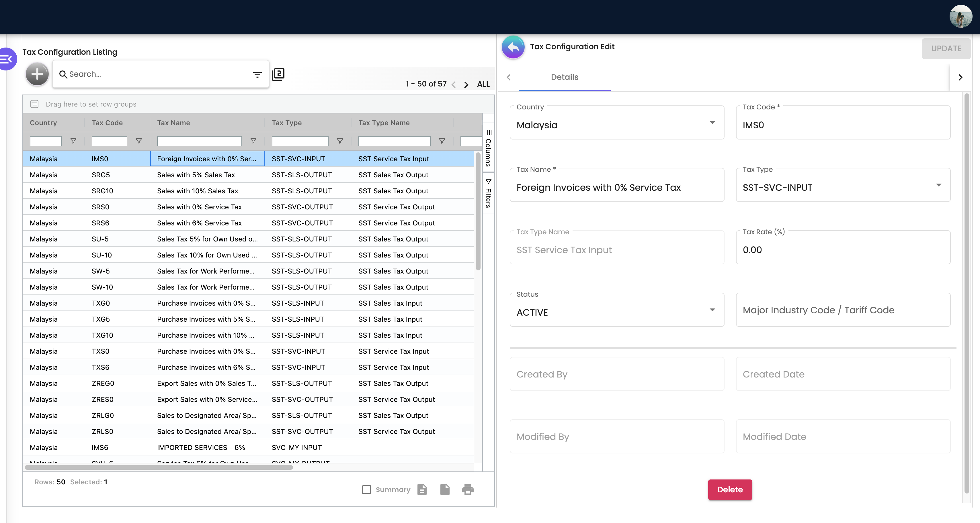
Task: Click ALL to show all rows
Action: click(x=483, y=84)
